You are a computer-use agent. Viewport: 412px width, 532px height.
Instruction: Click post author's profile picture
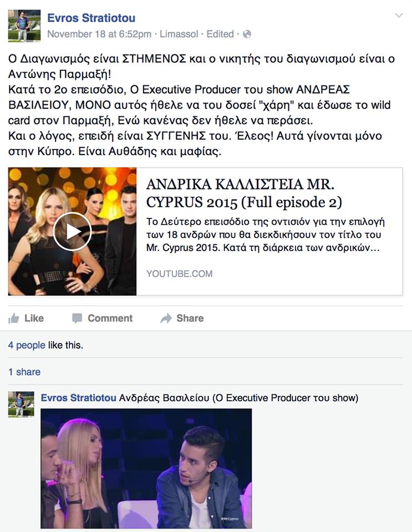(x=24, y=26)
